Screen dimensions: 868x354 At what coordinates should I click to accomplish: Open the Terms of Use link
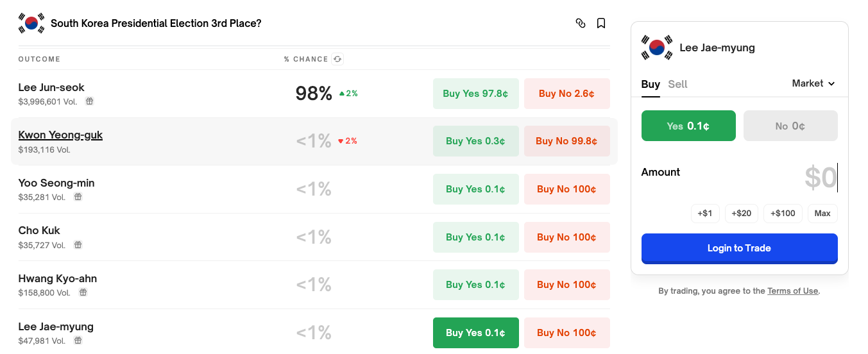pyautogui.click(x=792, y=291)
